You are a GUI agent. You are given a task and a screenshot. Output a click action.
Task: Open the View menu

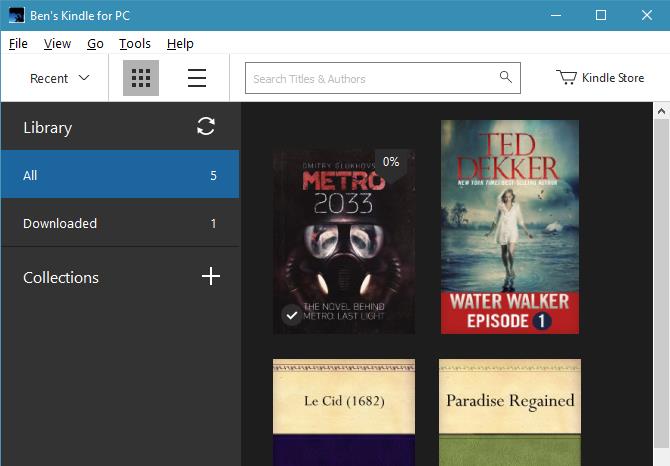(x=57, y=44)
